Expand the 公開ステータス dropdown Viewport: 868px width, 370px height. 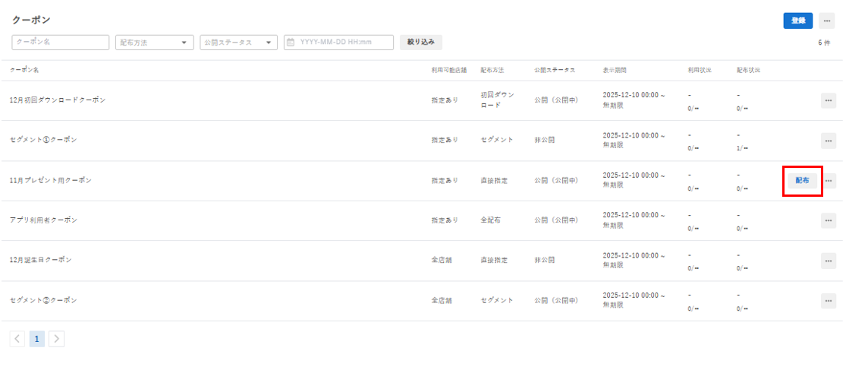tap(238, 43)
